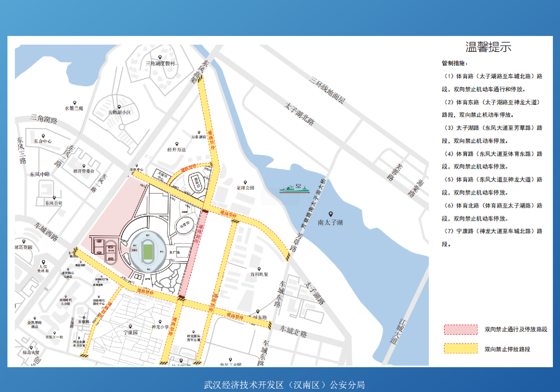The width and height of the screenshot is (560, 392).
Task: Click the pink legend swatch for 双向禁止通行及停放路段
Action: tap(460, 329)
